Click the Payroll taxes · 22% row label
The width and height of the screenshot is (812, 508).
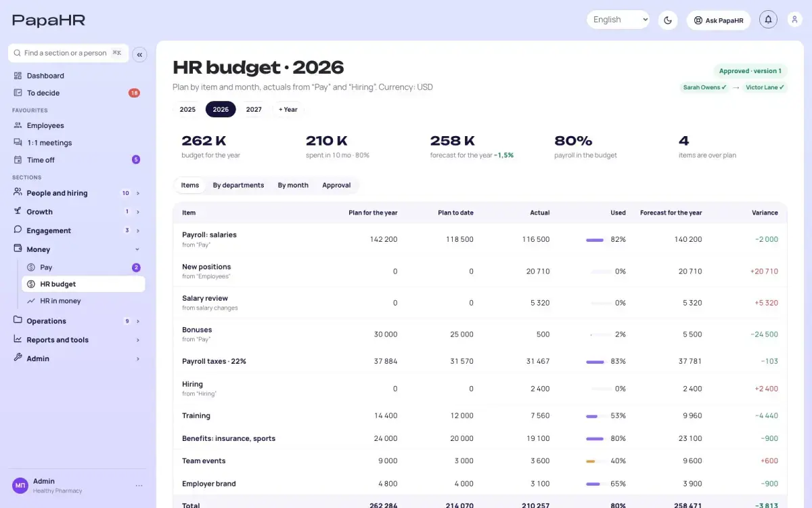214,361
